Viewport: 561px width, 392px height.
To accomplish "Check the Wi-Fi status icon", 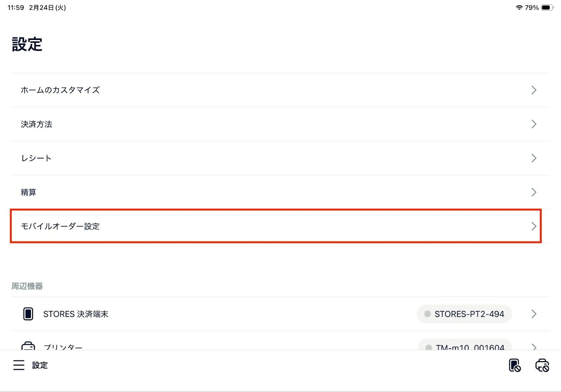I will pyautogui.click(x=519, y=7).
